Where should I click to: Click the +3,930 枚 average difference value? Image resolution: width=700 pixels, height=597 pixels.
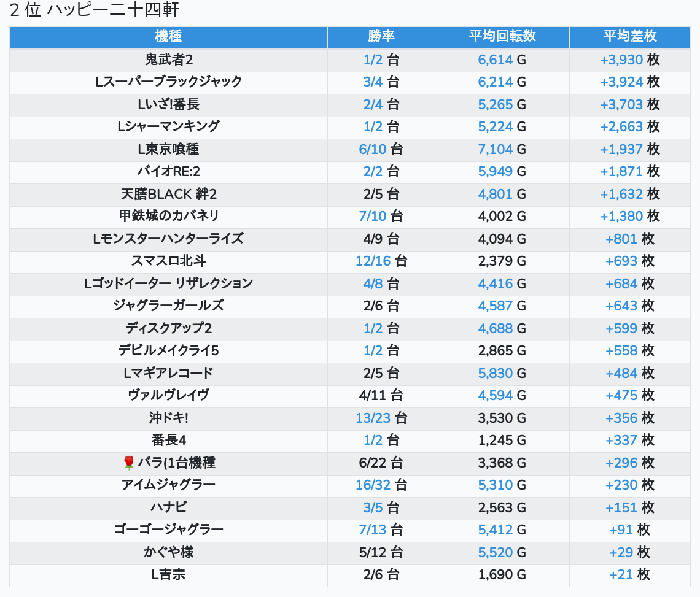[x=629, y=60]
